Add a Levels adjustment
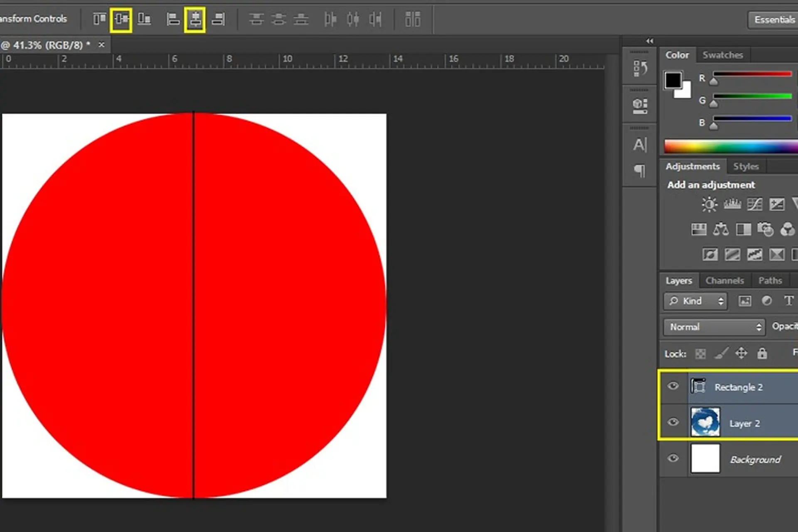 732,204
